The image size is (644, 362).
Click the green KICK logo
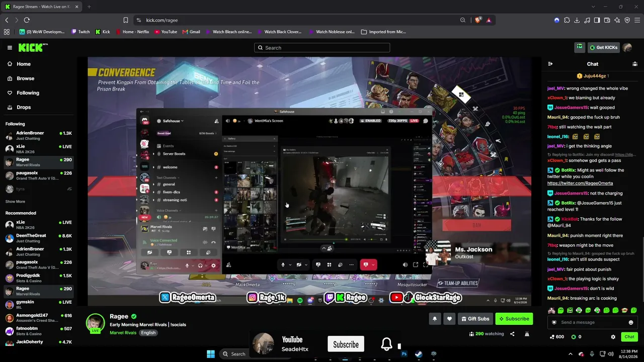[x=33, y=48]
